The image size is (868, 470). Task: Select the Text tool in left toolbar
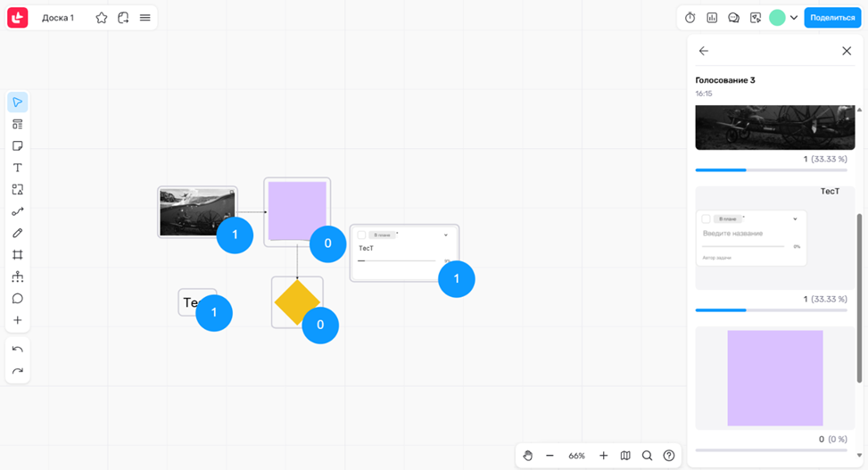pyautogui.click(x=17, y=168)
